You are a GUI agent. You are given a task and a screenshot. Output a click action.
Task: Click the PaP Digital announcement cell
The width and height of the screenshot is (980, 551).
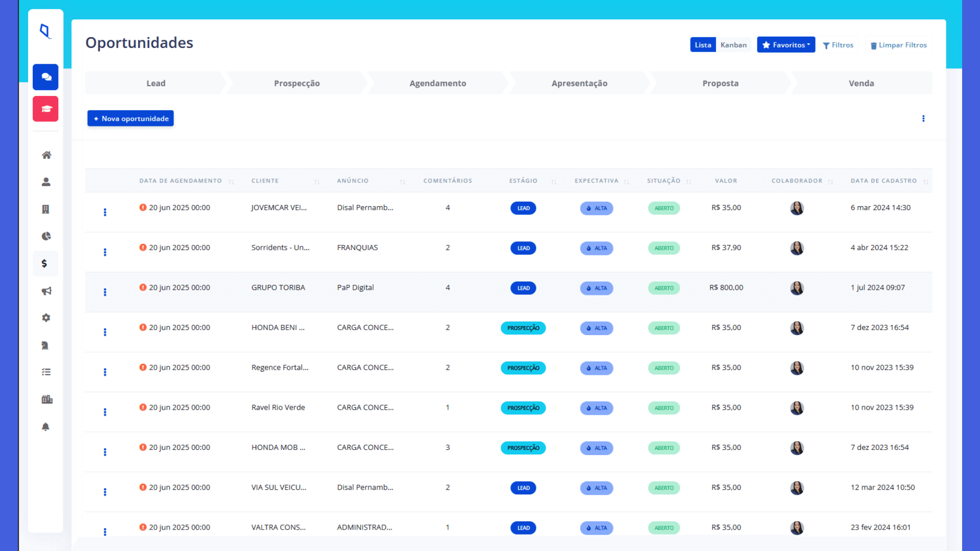355,288
